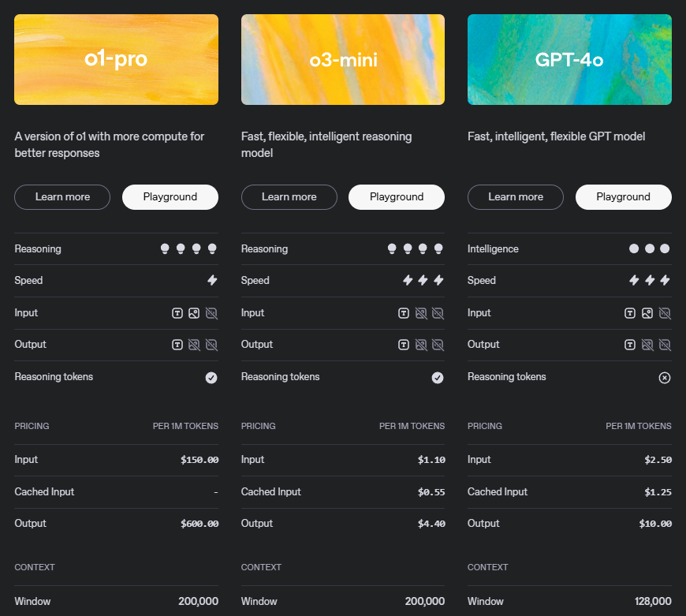686x616 pixels.
Task: Select the o3-mini banner image
Action: (x=343, y=59)
